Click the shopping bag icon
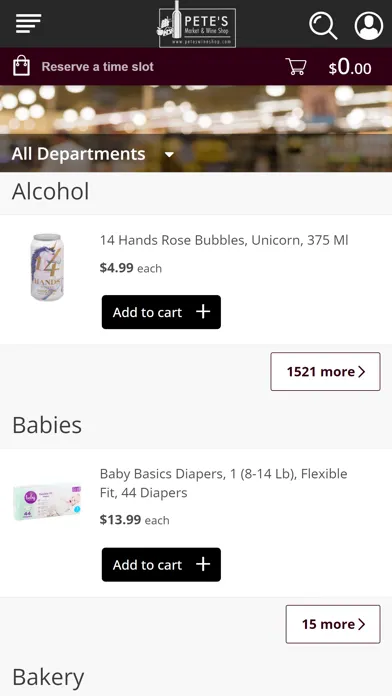Image resolution: width=392 pixels, height=696 pixels. pyautogui.click(x=22, y=66)
